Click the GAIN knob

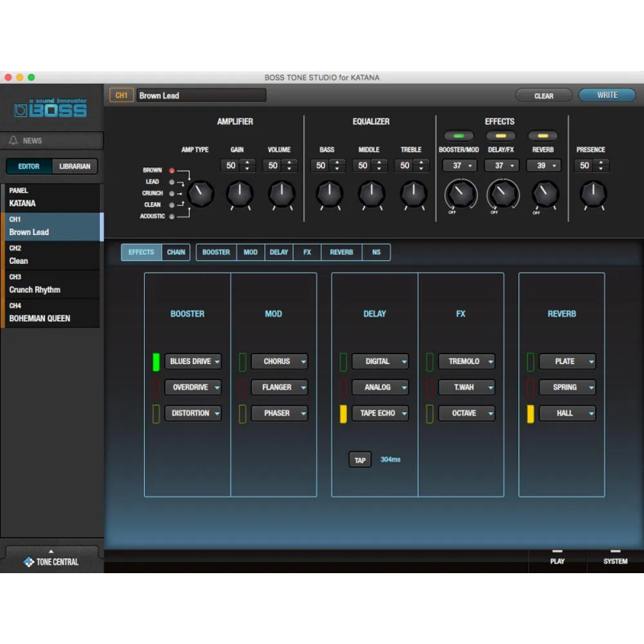click(x=240, y=194)
